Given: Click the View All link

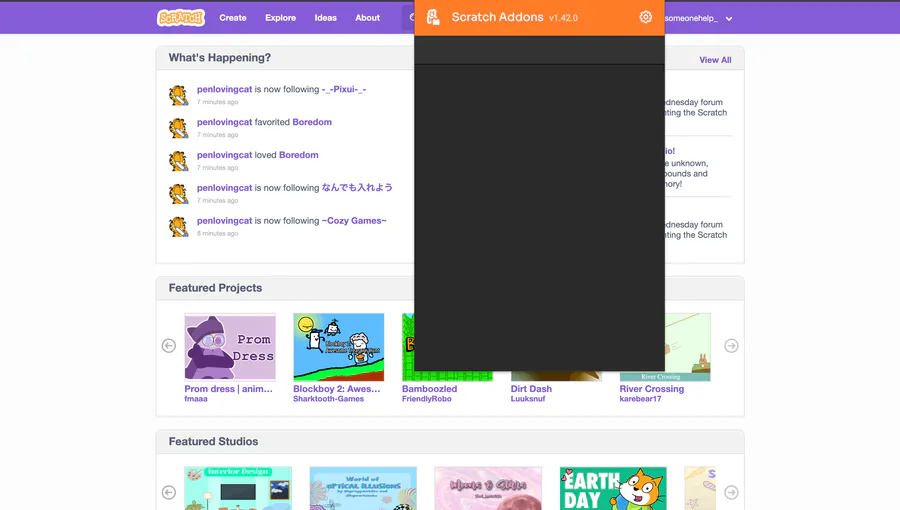Looking at the screenshot, I should pos(715,60).
